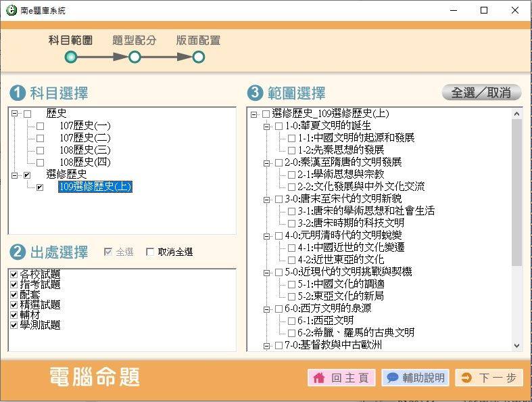This screenshot has width=532, height=402.
Task: Uncheck the 精選試題 source checkbox
Action: point(14,305)
